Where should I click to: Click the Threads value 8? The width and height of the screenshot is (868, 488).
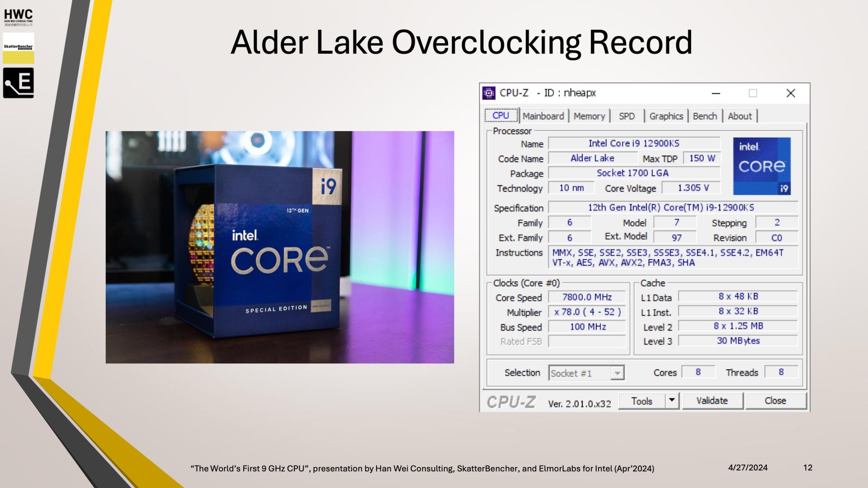point(781,372)
